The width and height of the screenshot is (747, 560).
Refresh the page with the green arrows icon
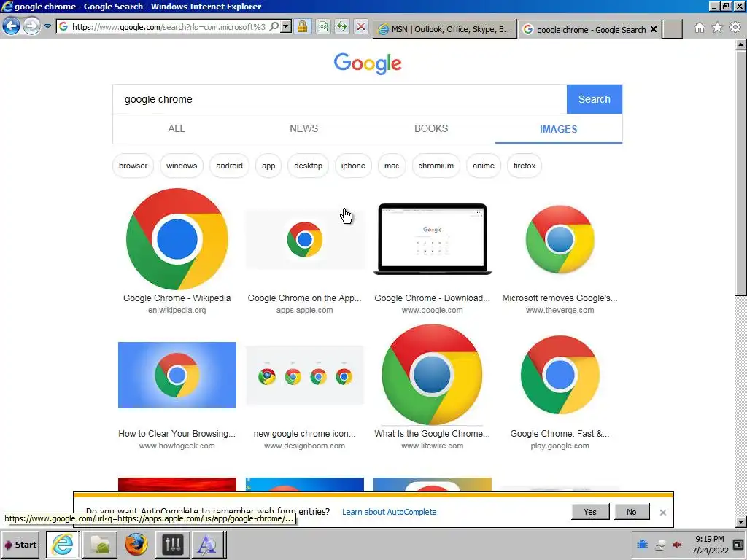[x=342, y=27]
